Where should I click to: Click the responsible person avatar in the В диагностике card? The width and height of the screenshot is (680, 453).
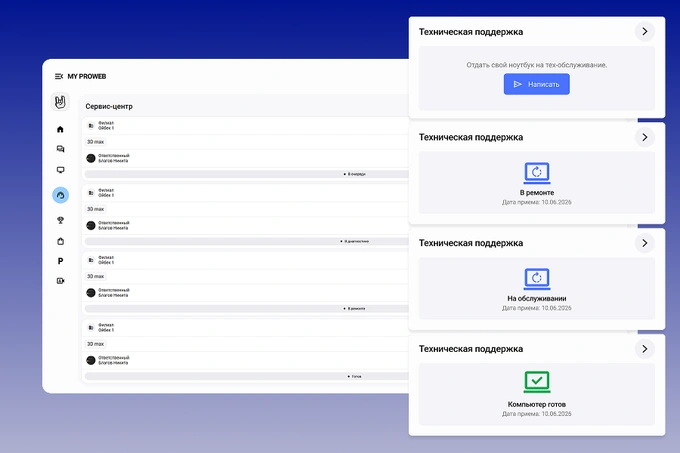91,225
